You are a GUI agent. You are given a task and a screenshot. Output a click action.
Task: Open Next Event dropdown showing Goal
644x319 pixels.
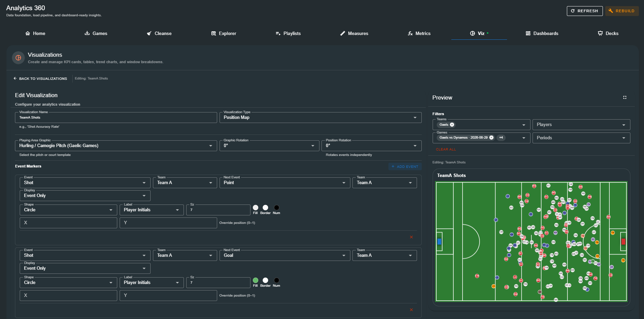tap(285, 255)
